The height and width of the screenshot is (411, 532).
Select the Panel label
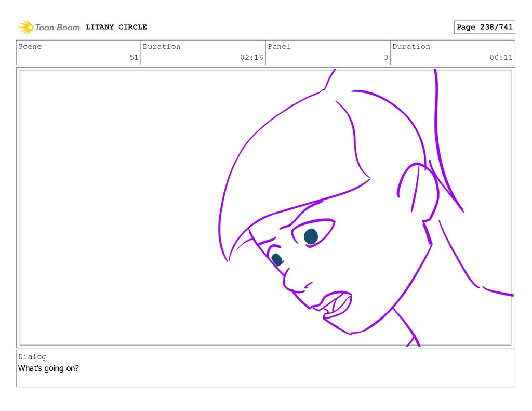point(279,46)
